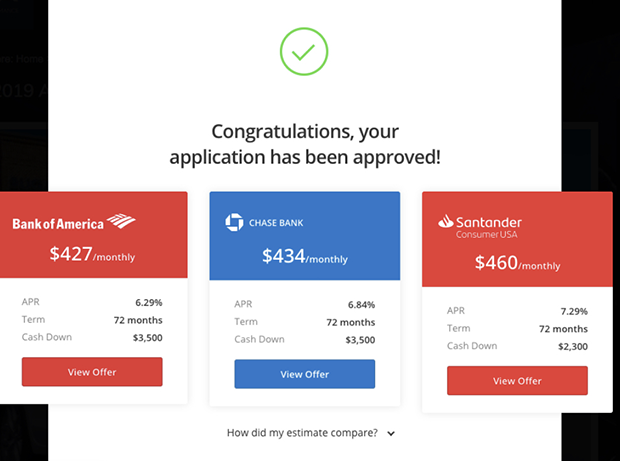Click the Bank of America flag logo

tap(121, 221)
